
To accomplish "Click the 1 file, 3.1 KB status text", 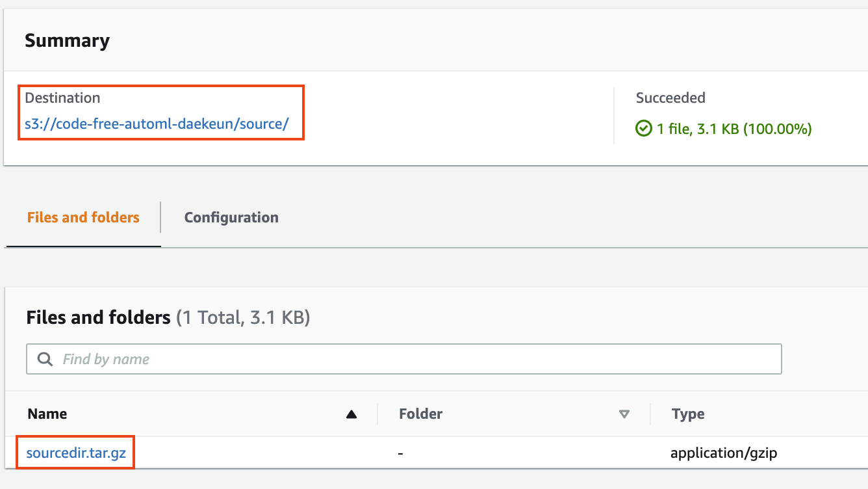I will [x=734, y=129].
